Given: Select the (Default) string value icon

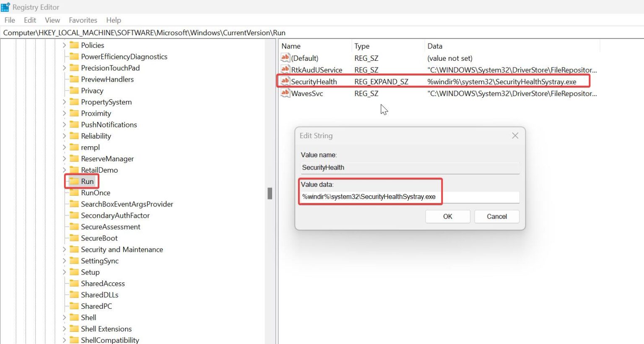Looking at the screenshot, I should 286,58.
